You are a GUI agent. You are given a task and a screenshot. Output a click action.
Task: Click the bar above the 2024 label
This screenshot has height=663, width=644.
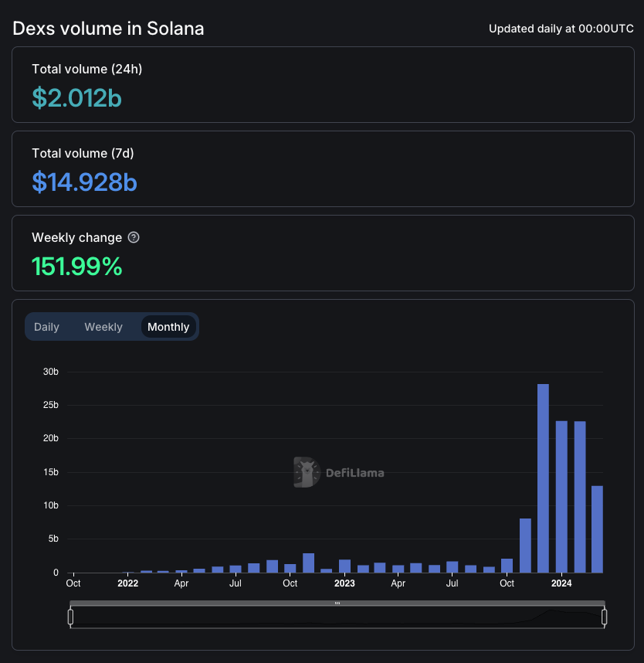pos(561,497)
